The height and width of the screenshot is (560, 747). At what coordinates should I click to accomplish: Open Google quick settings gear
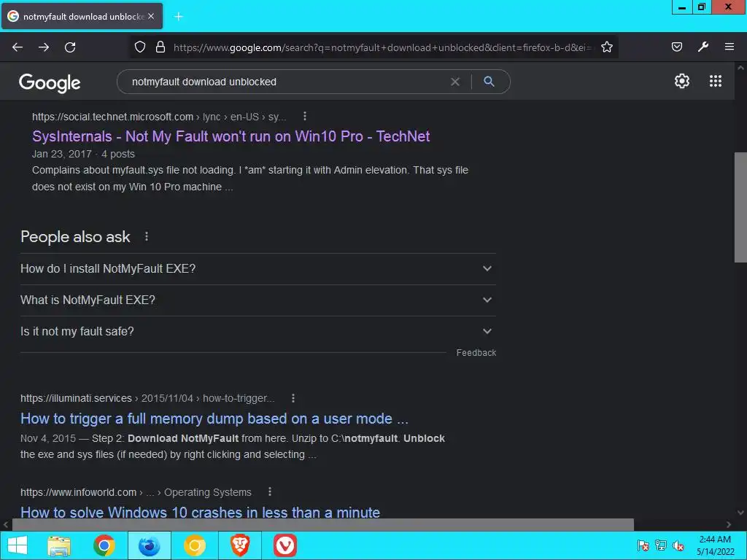[682, 81]
